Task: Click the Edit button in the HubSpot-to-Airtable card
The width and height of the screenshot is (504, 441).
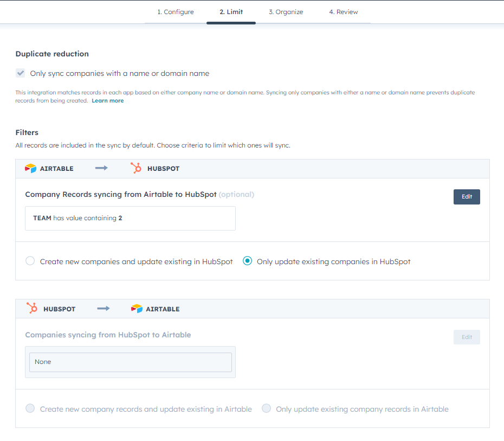Action: tap(467, 337)
